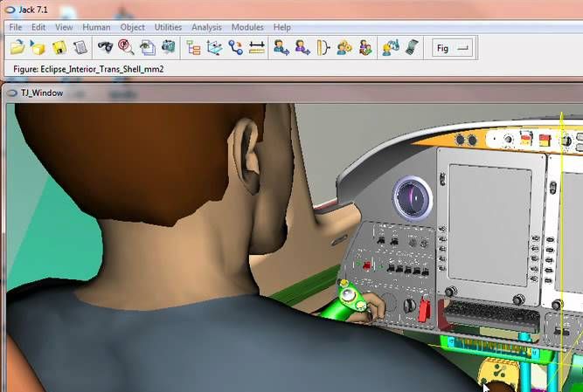Open the View menu
Viewport: 583px width, 392px height.
click(x=64, y=27)
